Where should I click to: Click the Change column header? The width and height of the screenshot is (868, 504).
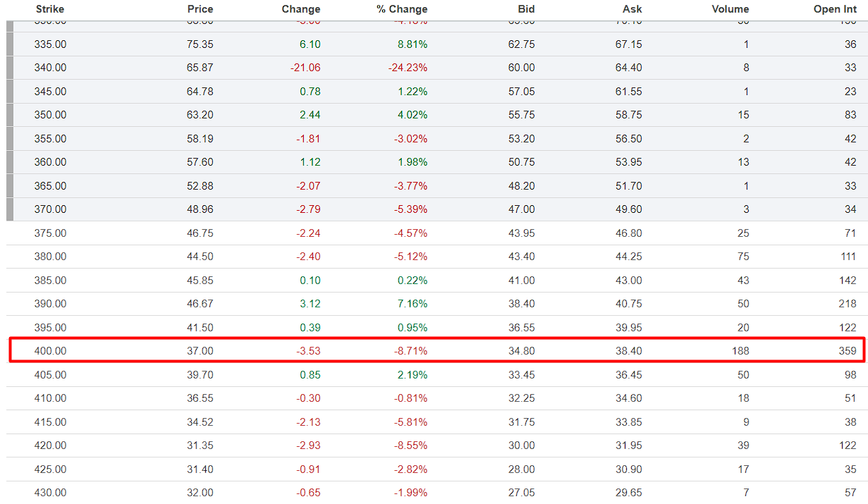click(300, 9)
